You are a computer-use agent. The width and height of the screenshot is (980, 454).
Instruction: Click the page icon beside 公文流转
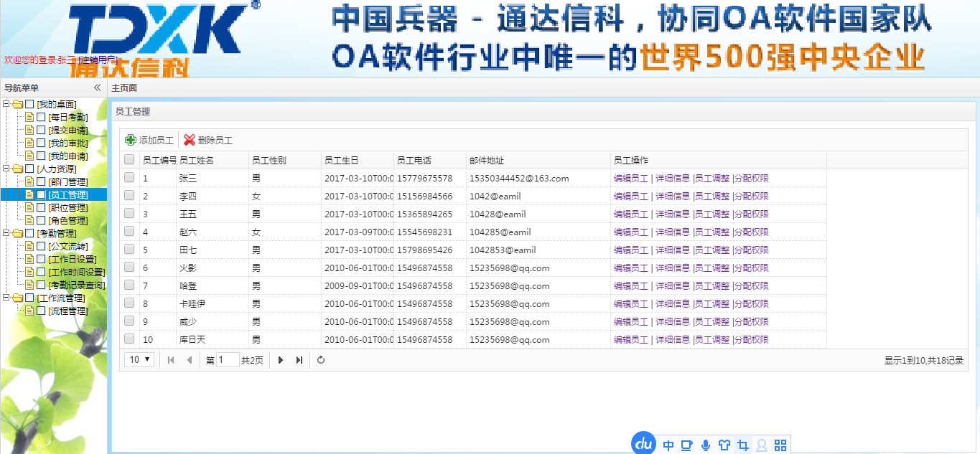[x=29, y=247]
